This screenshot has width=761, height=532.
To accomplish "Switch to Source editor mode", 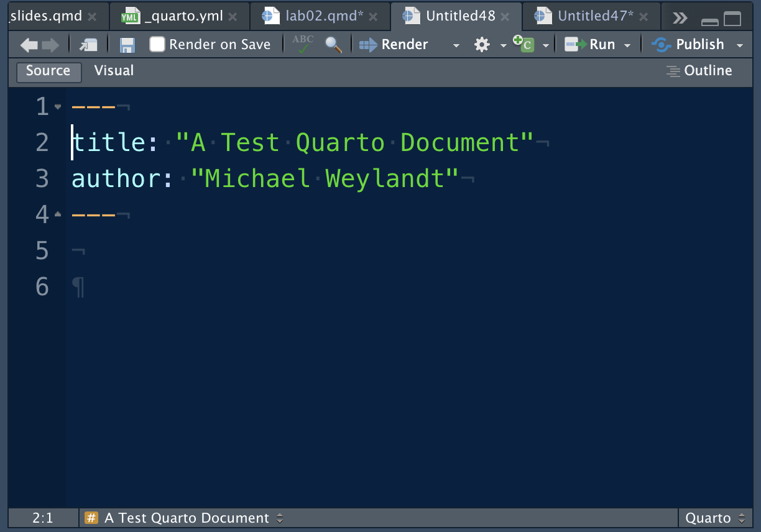I will tap(48, 71).
